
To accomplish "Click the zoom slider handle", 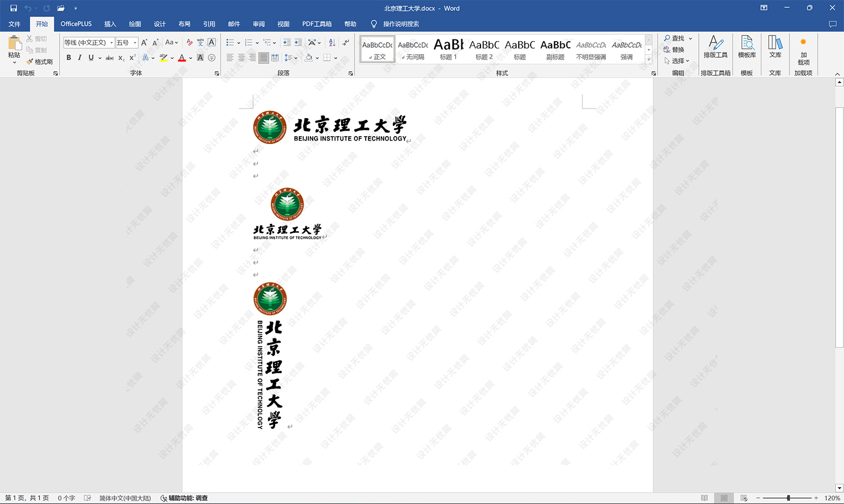I will pos(788,498).
